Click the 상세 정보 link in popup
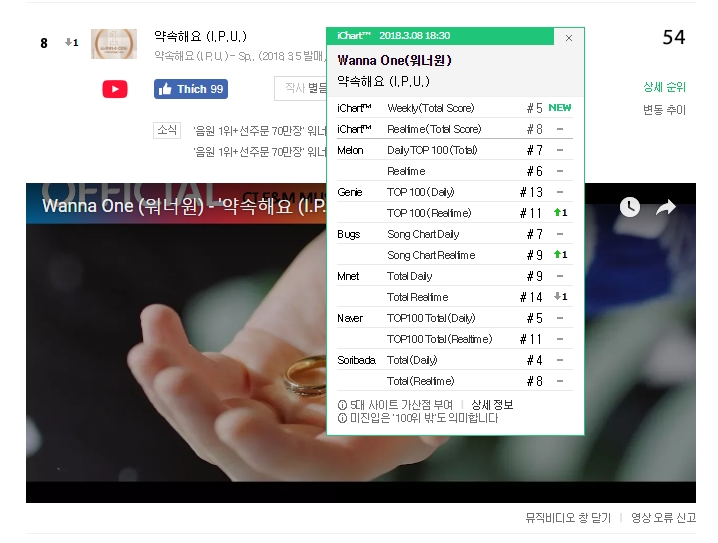Viewport: 718px width, 543px height. click(x=492, y=405)
